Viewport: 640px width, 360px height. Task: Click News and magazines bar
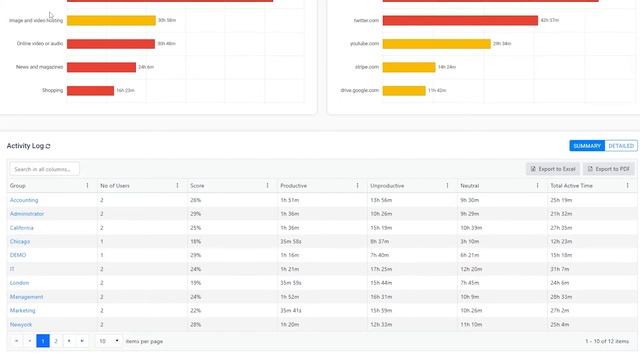pyautogui.click(x=102, y=67)
